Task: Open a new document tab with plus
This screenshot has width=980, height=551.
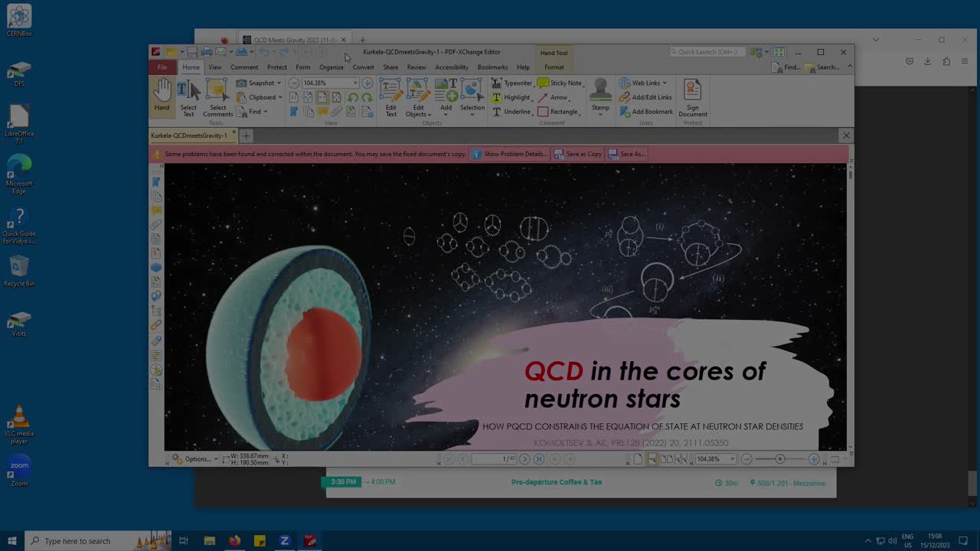Action: [246, 135]
